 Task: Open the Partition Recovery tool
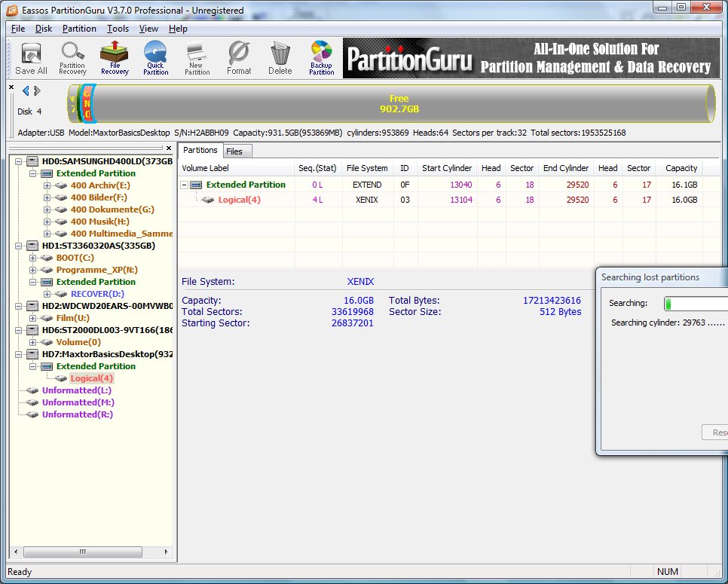point(72,59)
